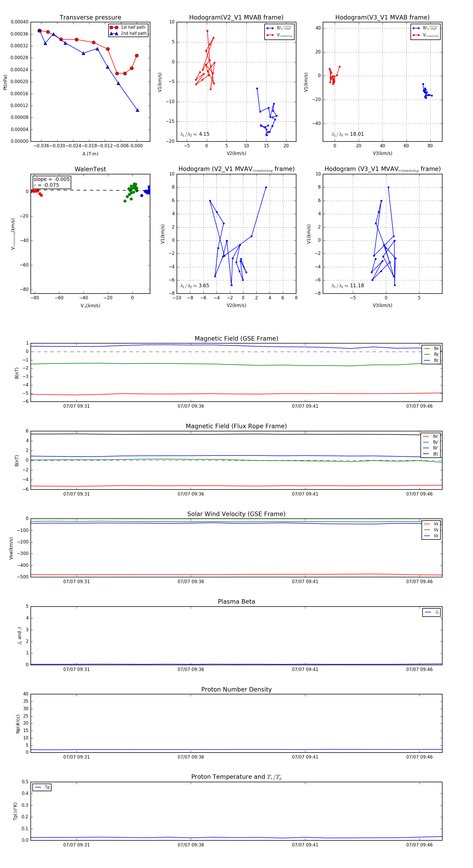Select the |B| legend entry in Flux Rope panel
Viewport: 473px width, 868px height.
coord(431,454)
